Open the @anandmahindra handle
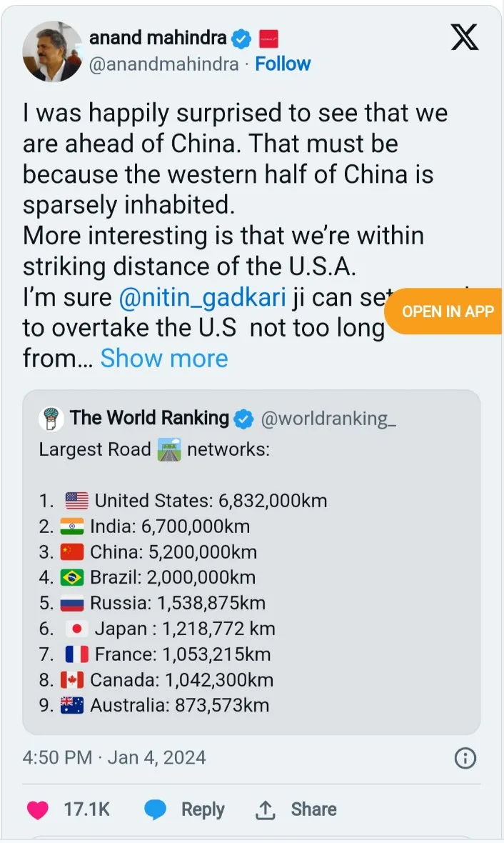The image size is (504, 843). point(164,64)
